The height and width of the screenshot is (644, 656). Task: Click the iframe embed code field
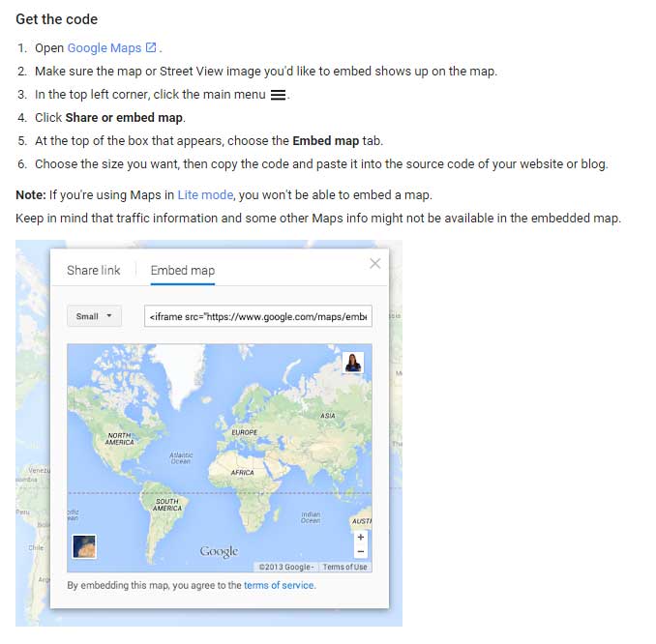tap(258, 316)
